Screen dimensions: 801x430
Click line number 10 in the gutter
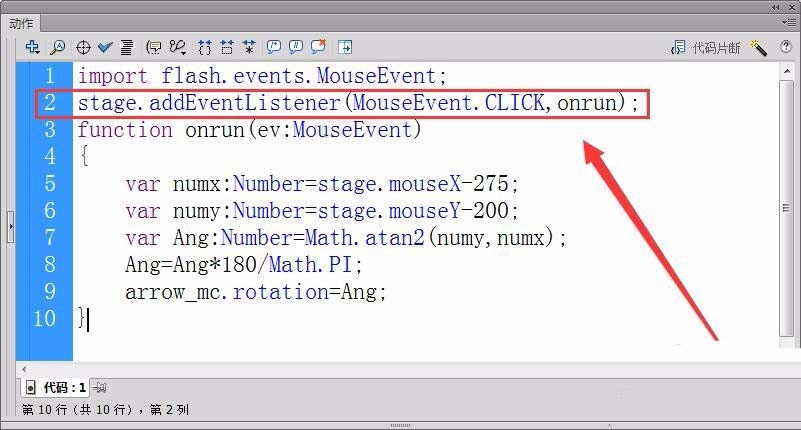click(x=44, y=318)
